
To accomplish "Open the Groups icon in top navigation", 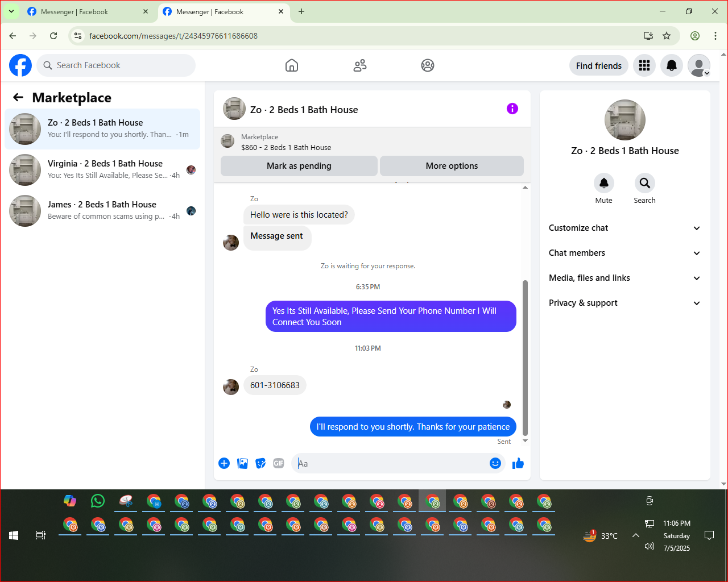I will tap(428, 65).
